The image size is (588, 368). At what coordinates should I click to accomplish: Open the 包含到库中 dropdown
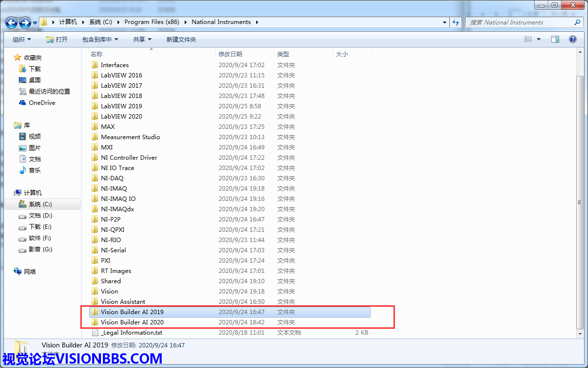click(100, 39)
